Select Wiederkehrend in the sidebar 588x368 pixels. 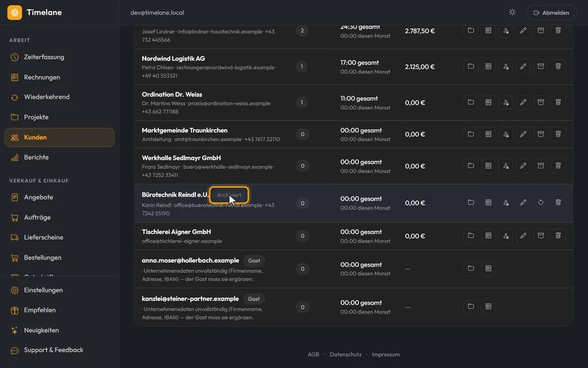[59, 97]
